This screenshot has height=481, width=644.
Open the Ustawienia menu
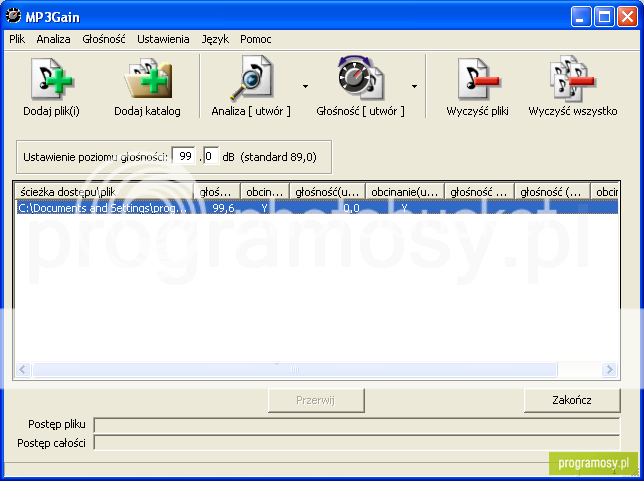[163, 39]
